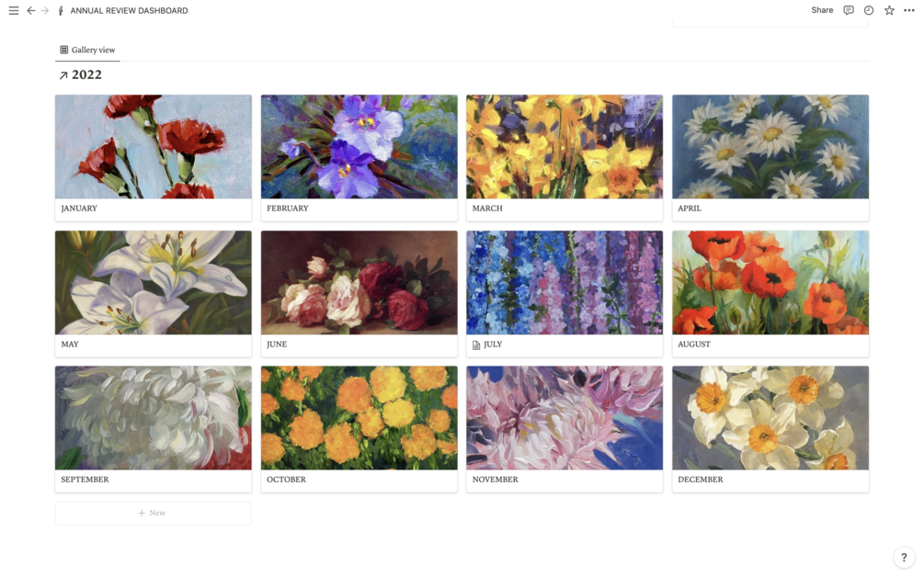Open the MARCH daffodils thumbnail

565,147
